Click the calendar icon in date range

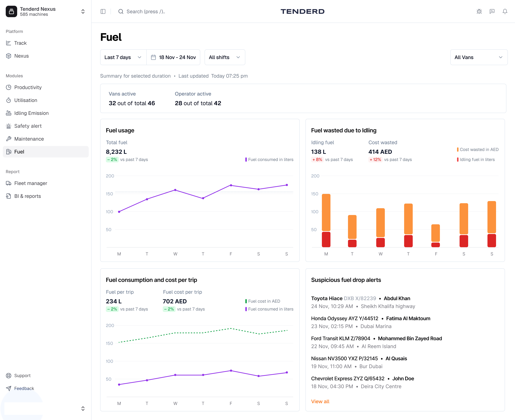(153, 57)
